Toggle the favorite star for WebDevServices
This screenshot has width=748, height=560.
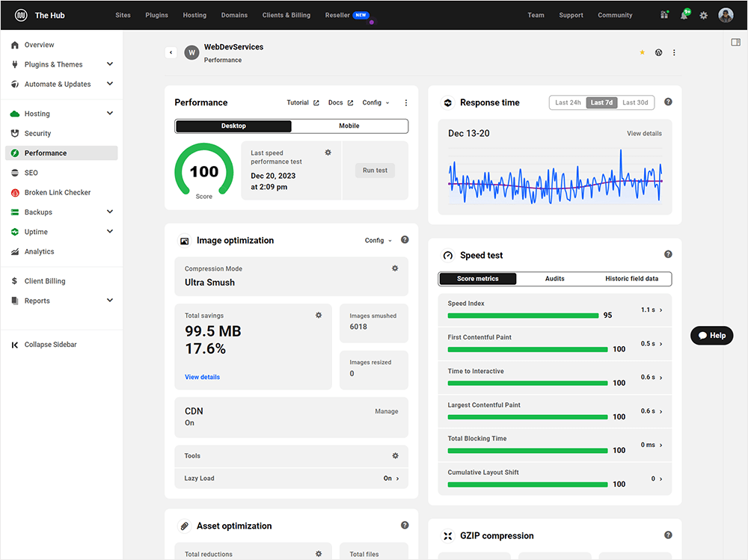coord(642,52)
